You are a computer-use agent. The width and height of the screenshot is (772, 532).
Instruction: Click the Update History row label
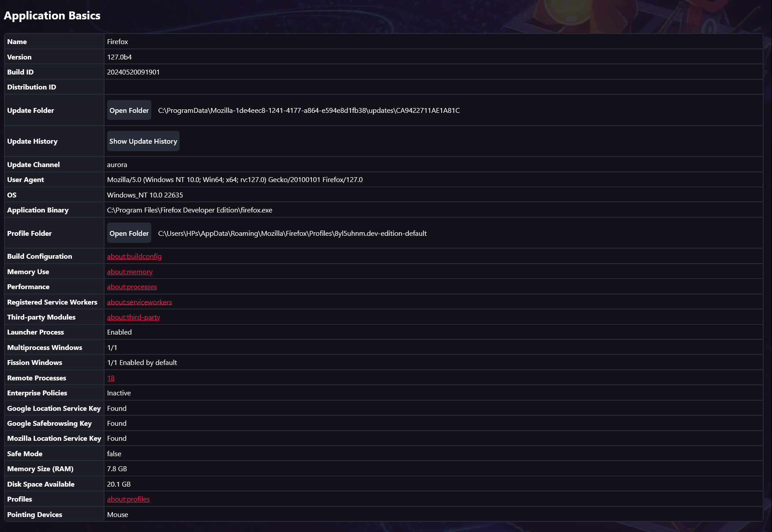tap(32, 141)
